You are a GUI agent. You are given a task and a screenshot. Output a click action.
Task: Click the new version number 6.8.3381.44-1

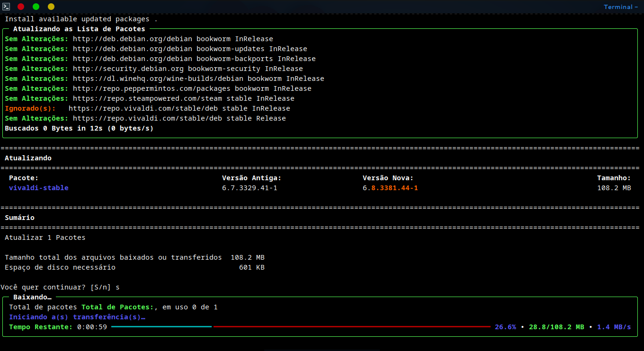(390, 188)
